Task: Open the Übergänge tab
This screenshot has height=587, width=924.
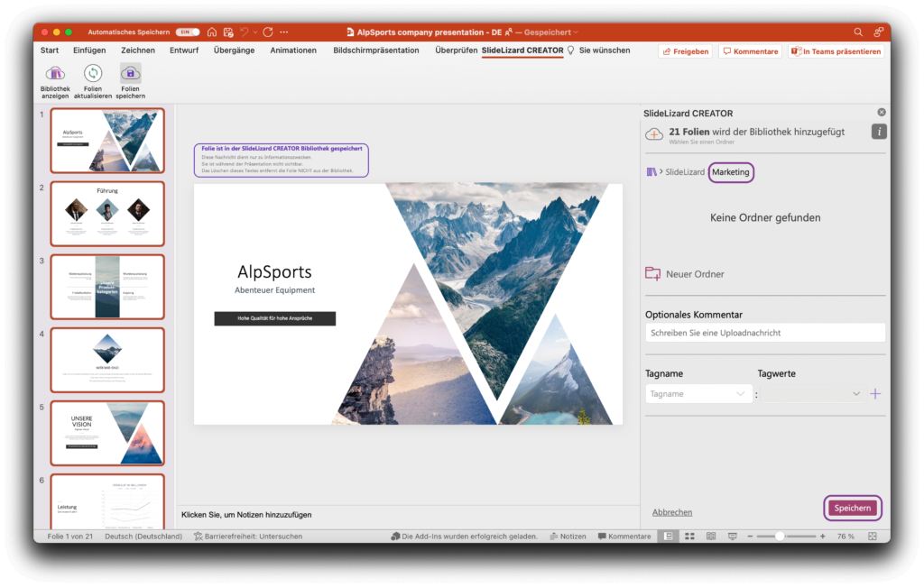Action: click(x=234, y=50)
